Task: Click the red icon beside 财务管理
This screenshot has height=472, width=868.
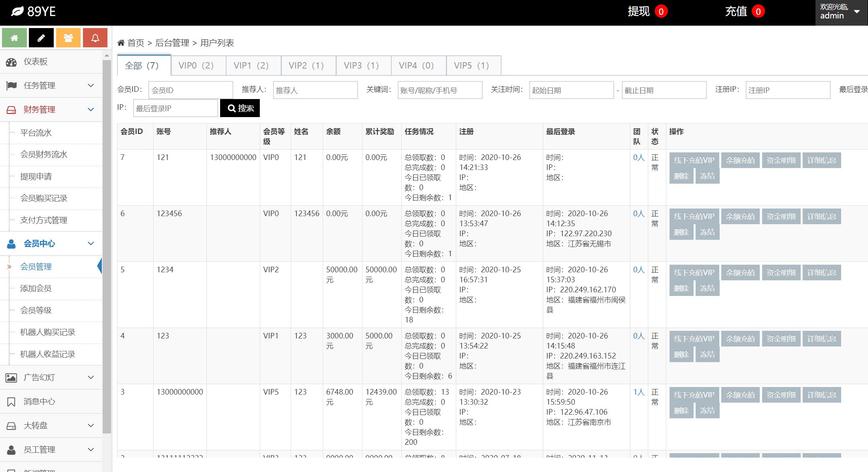Action: coord(11,109)
